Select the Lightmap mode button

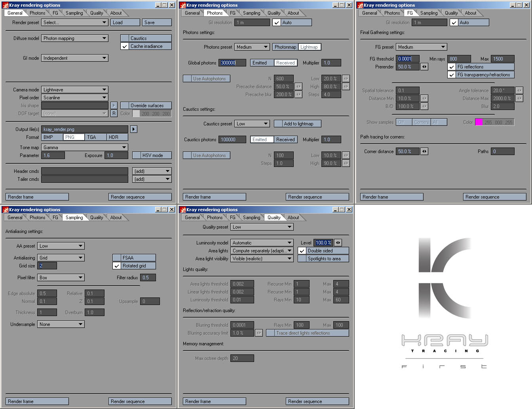309,47
